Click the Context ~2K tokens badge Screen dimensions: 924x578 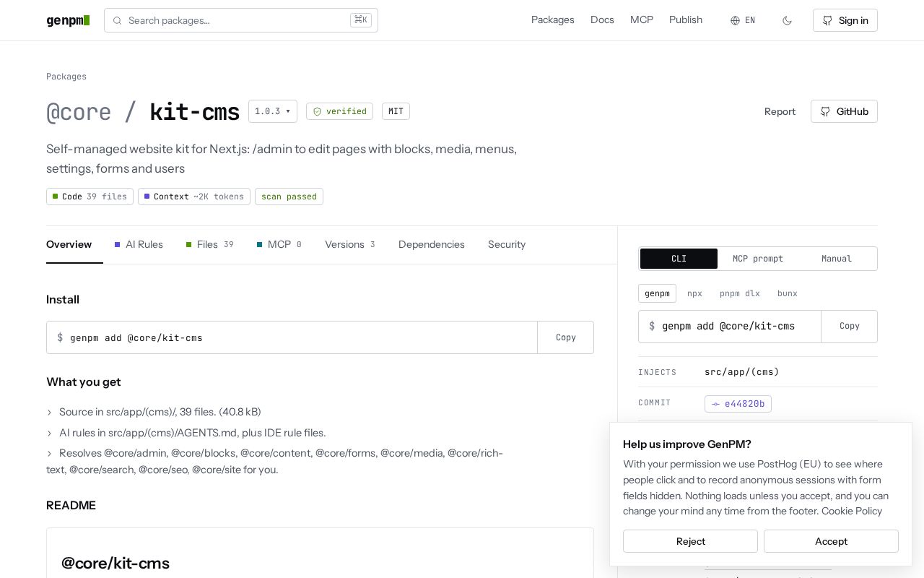tap(194, 197)
